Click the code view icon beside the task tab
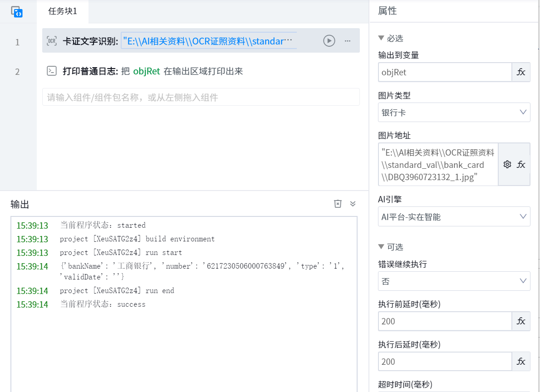 [17, 12]
